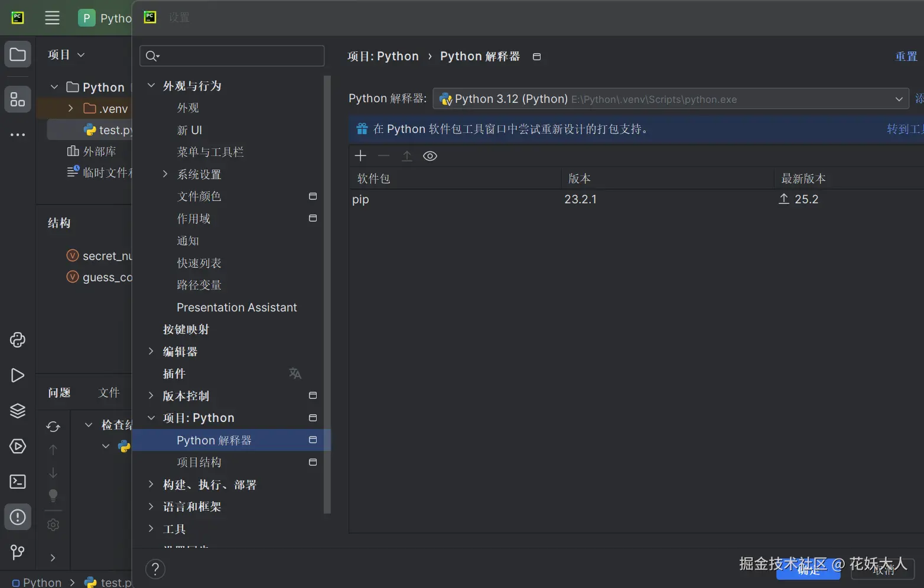
Task: Click the settings tree scrollbar
Action: pyautogui.click(x=327, y=294)
